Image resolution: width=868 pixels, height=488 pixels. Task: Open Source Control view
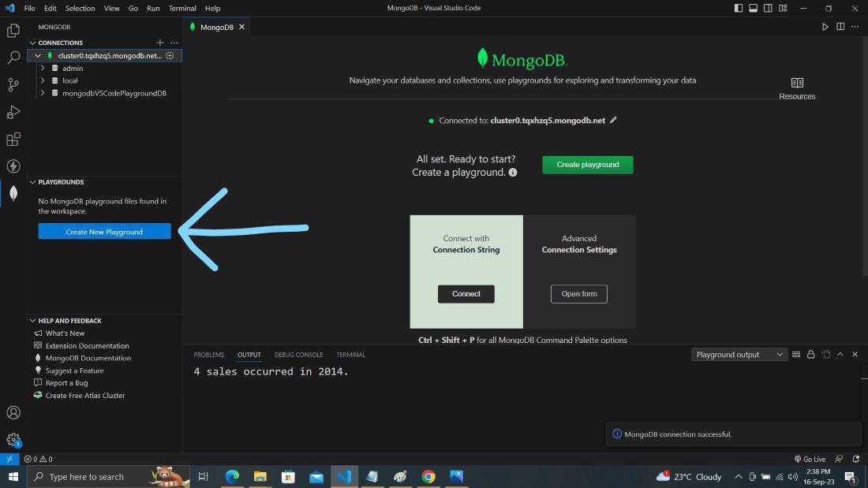(x=13, y=84)
